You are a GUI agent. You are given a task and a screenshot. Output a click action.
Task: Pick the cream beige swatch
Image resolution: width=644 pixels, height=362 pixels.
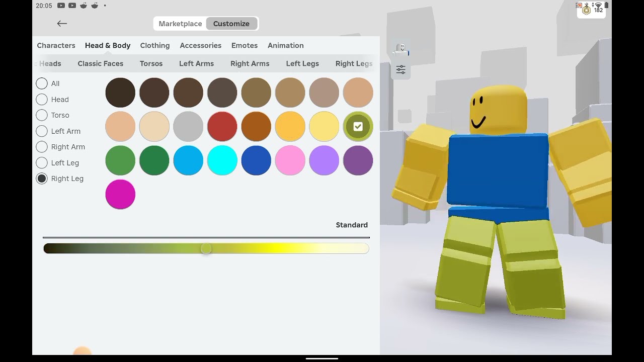[154, 126]
